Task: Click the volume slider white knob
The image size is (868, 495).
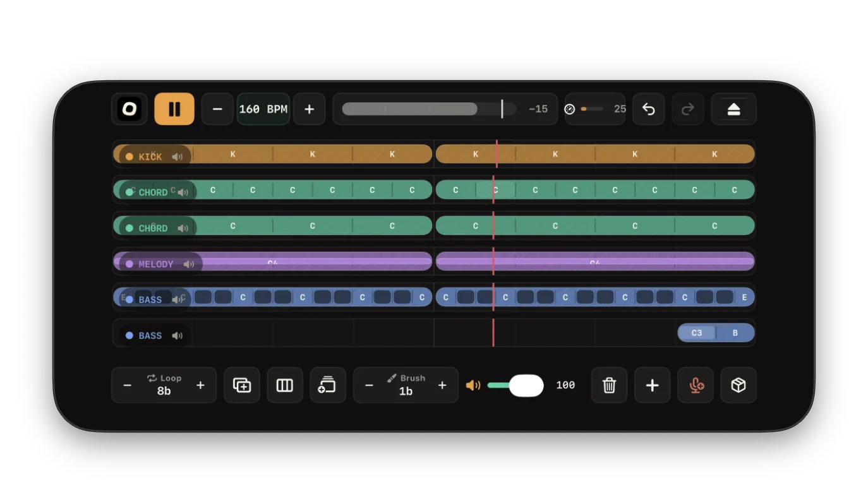Action: pos(526,385)
